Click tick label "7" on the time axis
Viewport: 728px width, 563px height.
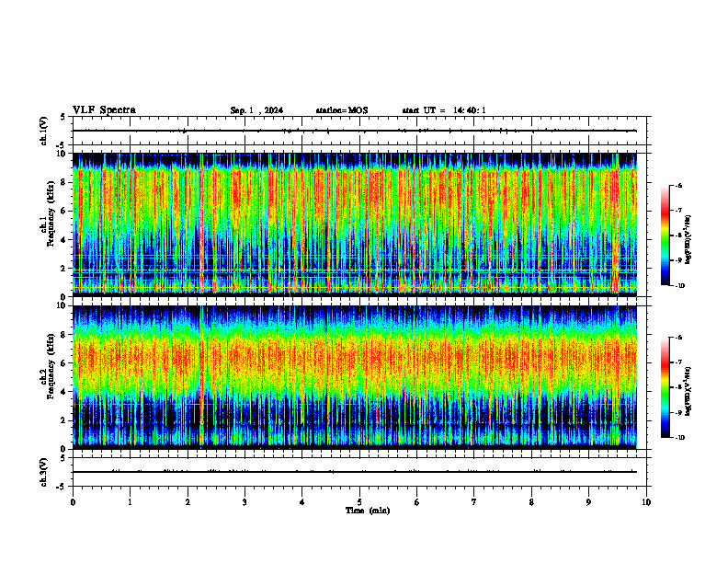(474, 502)
